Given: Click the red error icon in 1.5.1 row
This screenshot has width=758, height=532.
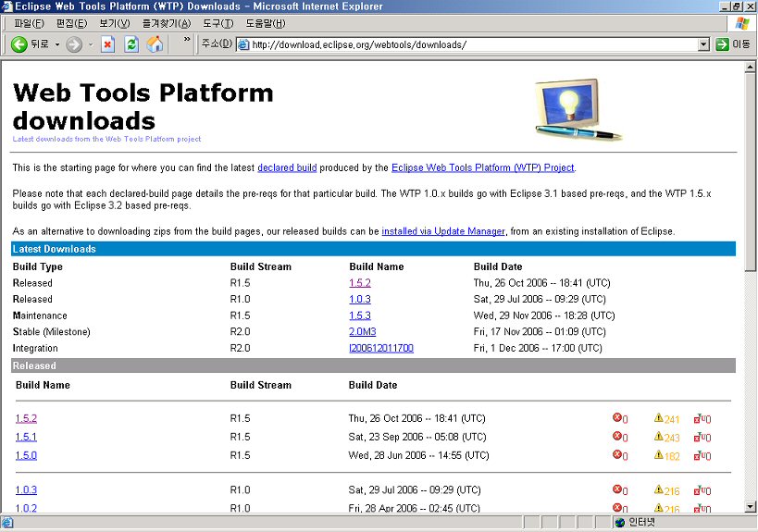Looking at the screenshot, I should point(616,436).
